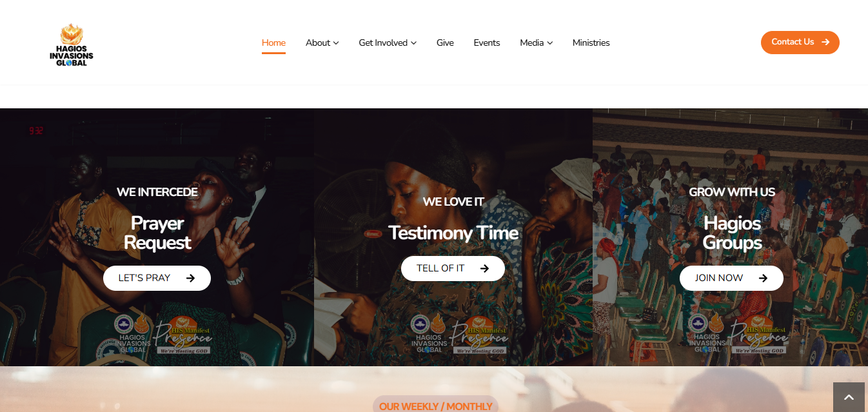Image resolution: width=868 pixels, height=412 pixels.
Task: Click the arrow inside Join Now button
Action: pyautogui.click(x=763, y=278)
